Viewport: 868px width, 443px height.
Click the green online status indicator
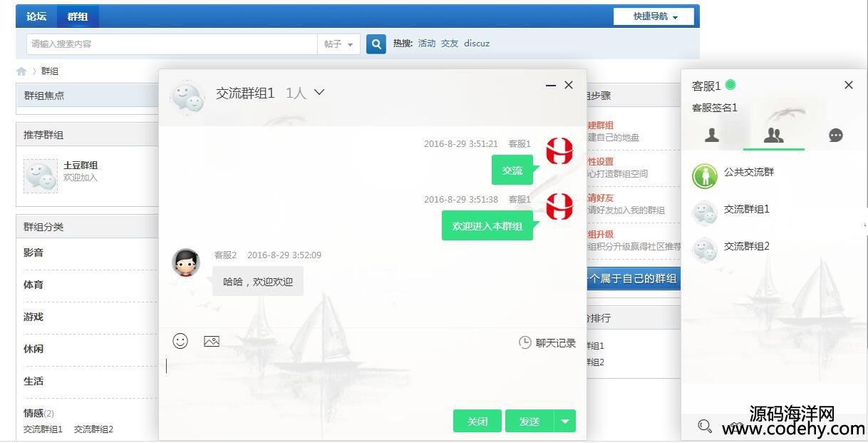(730, 85)
